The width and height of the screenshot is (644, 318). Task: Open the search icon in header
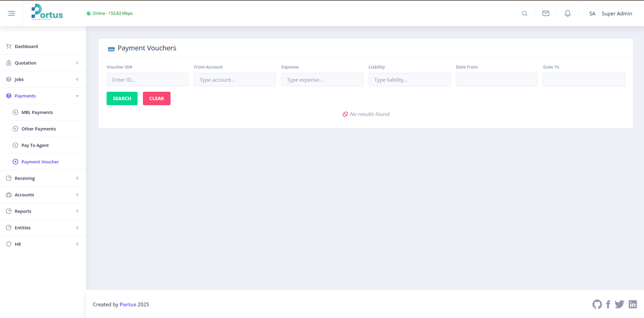click(524, 13)
